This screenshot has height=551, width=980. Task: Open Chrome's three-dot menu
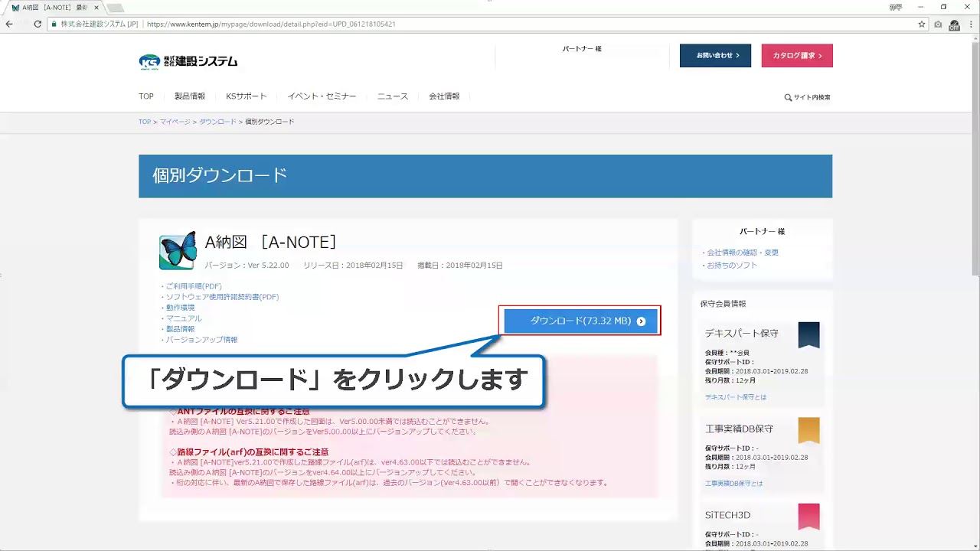[971, 24]
